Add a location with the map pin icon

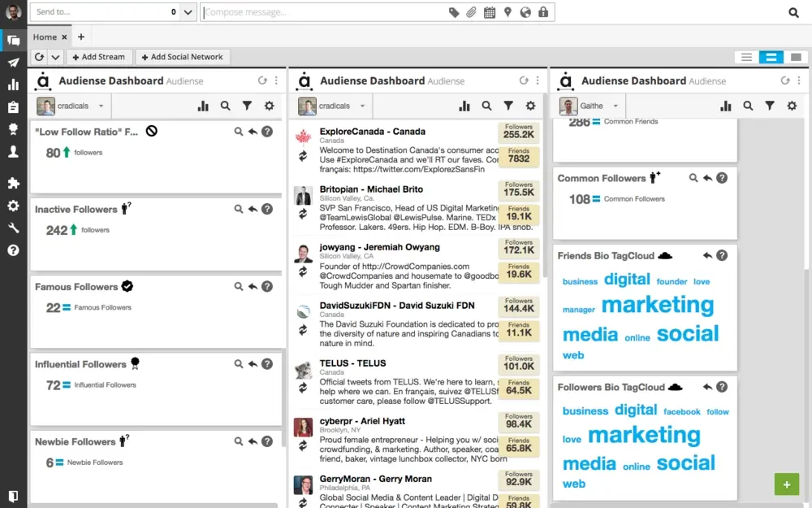pos(508,12)
